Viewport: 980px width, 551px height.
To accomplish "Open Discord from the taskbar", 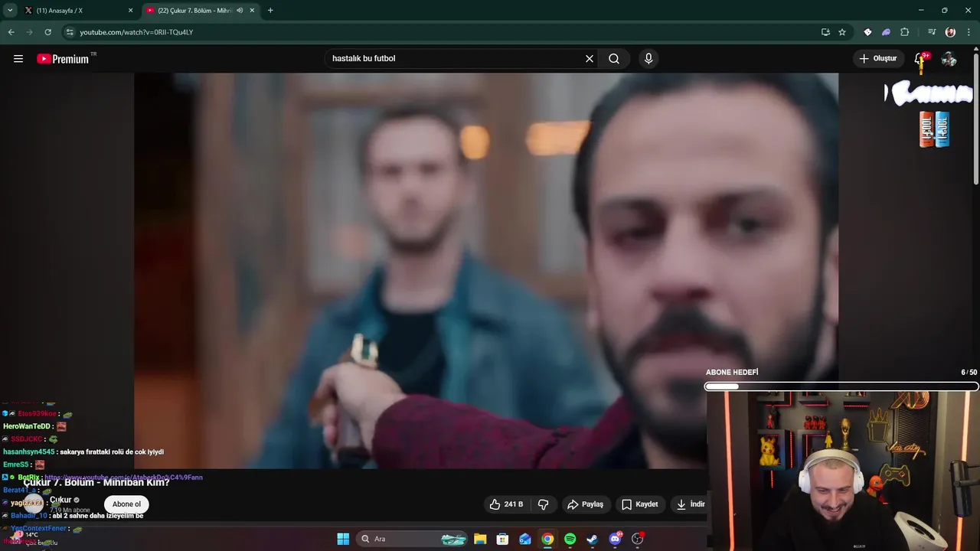I will (615, 539).
